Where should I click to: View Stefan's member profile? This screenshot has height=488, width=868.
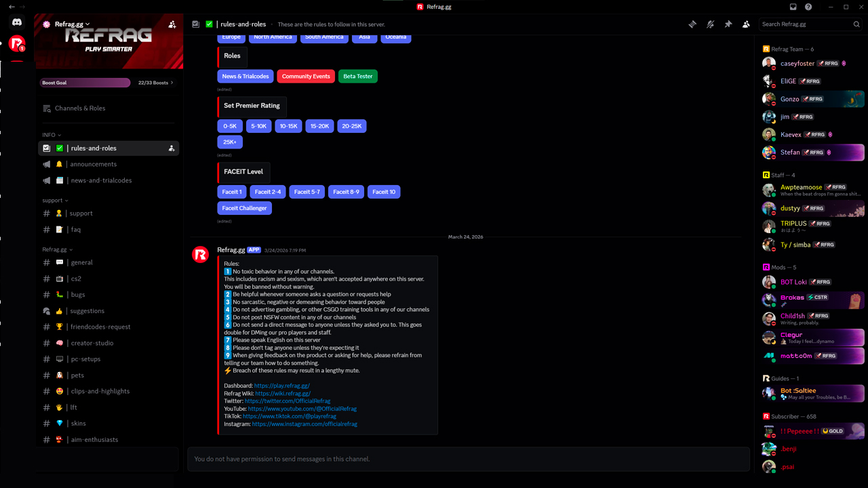[x=813, y=152]
